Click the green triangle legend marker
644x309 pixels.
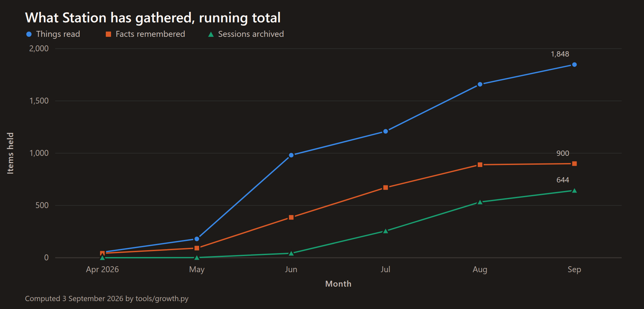(x=211, y=34)
